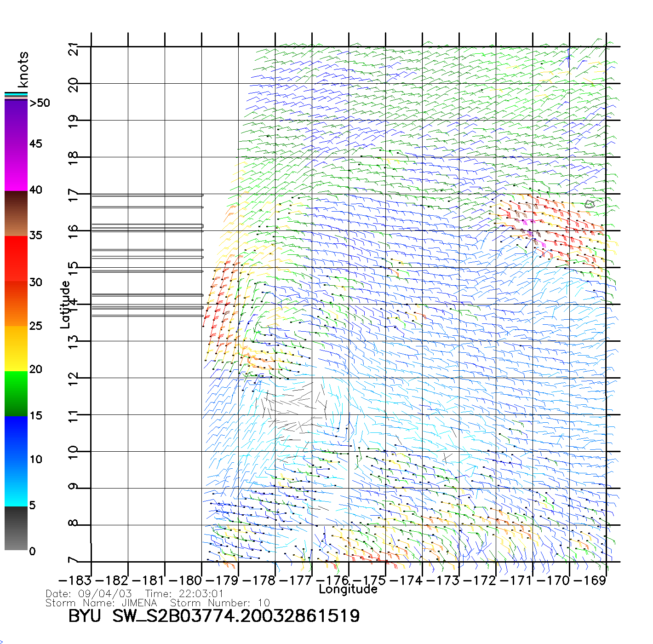Click the red 30–35 knot legend segment
The image size is (653, 644).
coord(16,258)
